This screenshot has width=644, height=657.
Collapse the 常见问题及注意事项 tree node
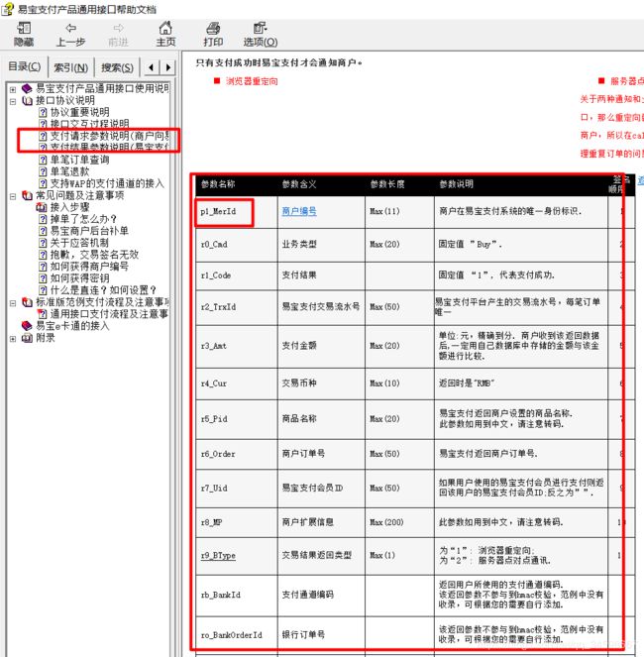(x=13, y=195)
